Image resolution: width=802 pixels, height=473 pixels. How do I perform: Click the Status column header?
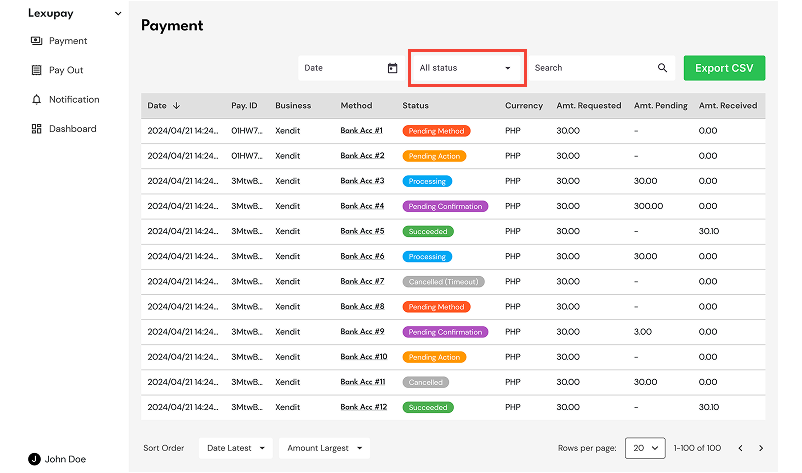[415, 106]
